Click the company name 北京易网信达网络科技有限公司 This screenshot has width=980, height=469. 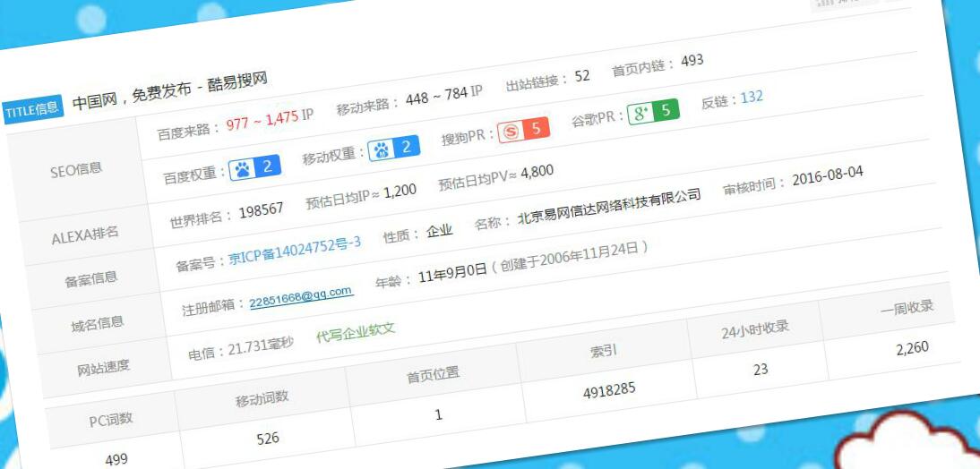pyautogui.click(x=609, y=206)
